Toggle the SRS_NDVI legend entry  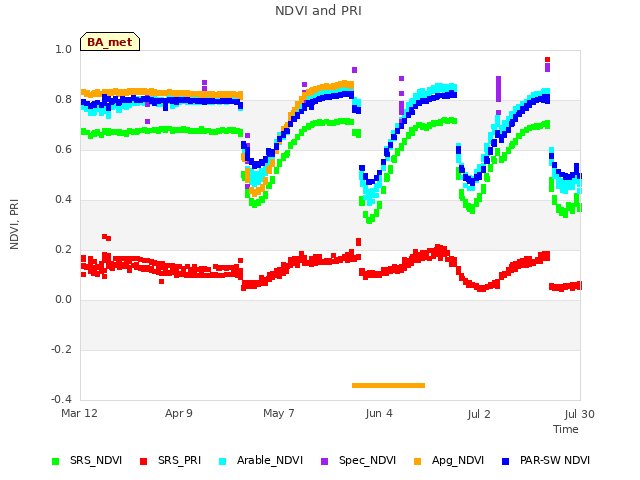point(87,461)
